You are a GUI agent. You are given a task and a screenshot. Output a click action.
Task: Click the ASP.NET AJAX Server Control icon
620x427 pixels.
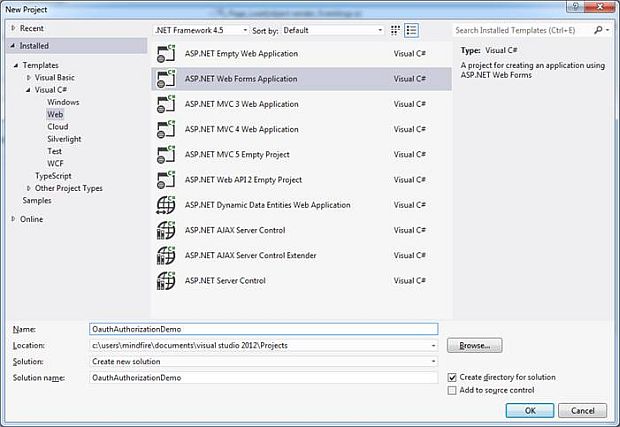click(x=166, y=231)
